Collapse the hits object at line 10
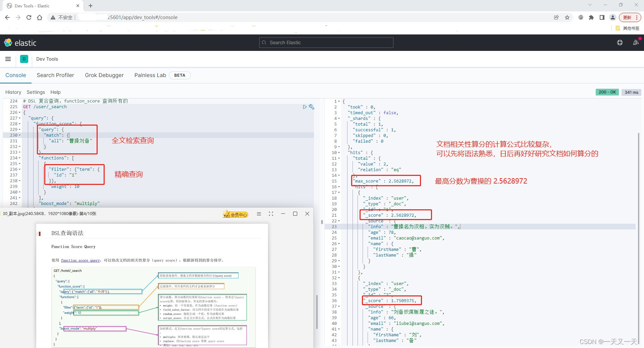Image resolution: width=644 pixels, height=348 pixels. 338,152
